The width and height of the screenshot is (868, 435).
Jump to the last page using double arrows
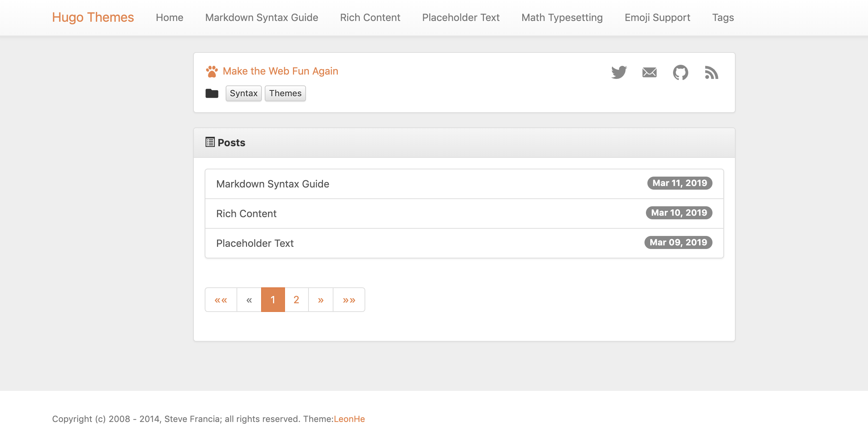pyautogui.click(x=349, y=299)
